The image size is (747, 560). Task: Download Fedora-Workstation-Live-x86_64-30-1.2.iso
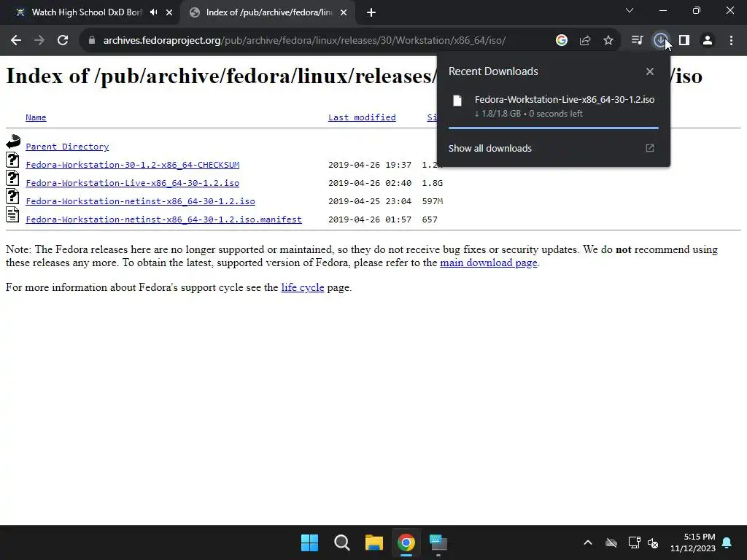133,183
